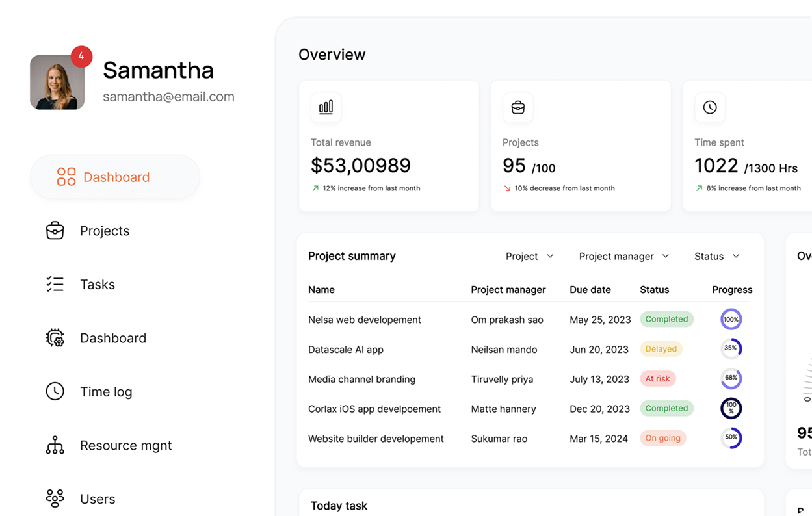Click the people icon next to Users

[55, 498]
